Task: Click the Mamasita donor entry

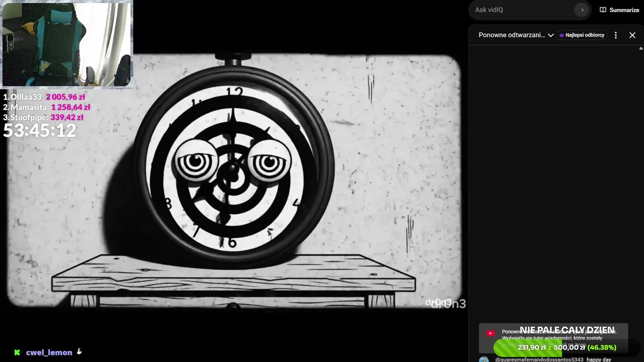Action: (47, 107)
